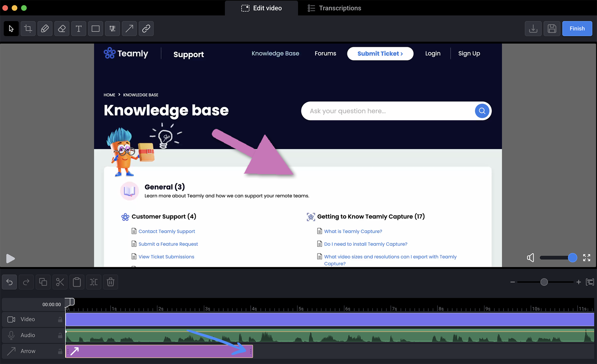The width and height of the screenshot is (597, 364).
Task: Select the Video track camera icon
Action: coord(11,319)
